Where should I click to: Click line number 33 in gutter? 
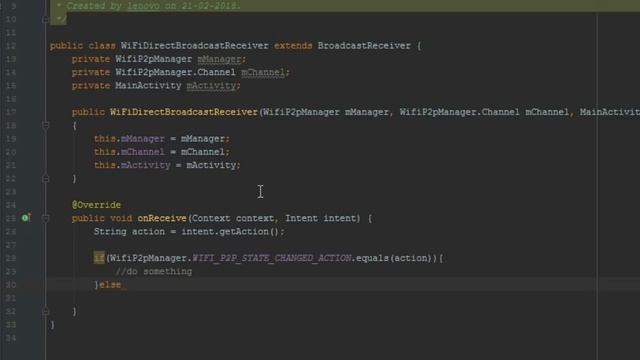point(11,324)
